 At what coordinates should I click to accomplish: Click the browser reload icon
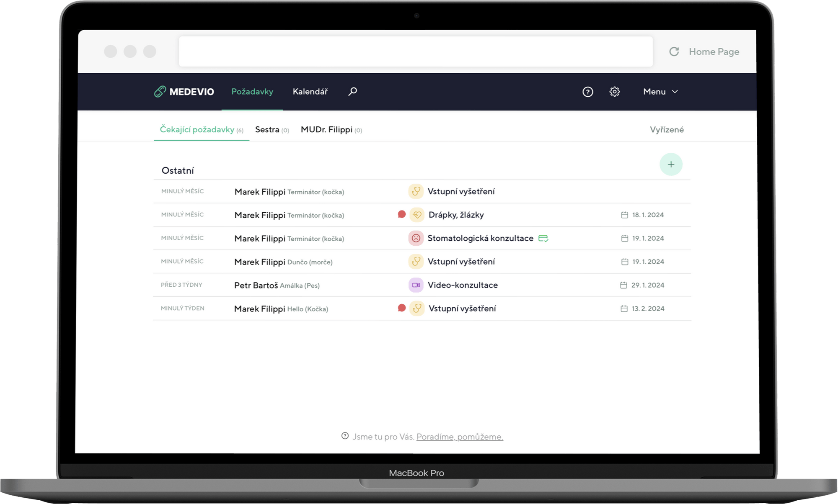[x=674, y=51]
